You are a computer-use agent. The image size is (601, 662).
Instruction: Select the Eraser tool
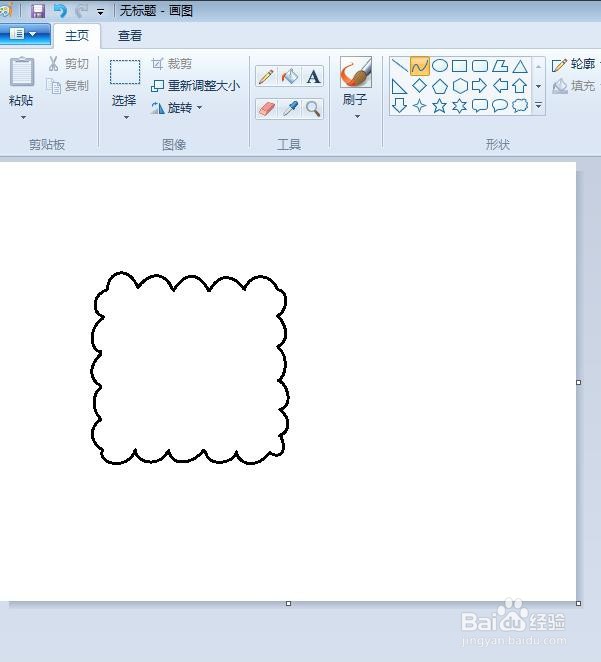pyautogui.click(x=266, y=109)
